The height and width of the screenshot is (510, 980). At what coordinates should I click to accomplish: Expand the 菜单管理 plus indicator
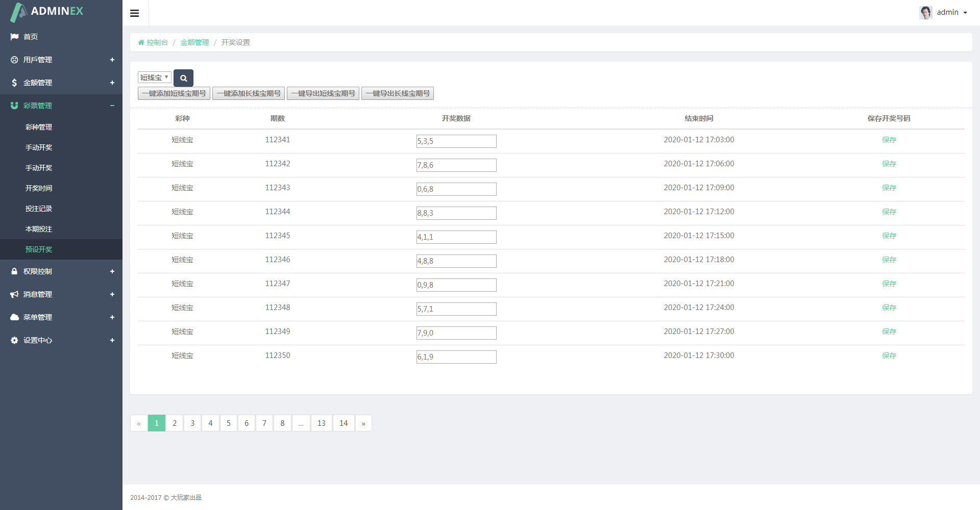tap(112, 317)
